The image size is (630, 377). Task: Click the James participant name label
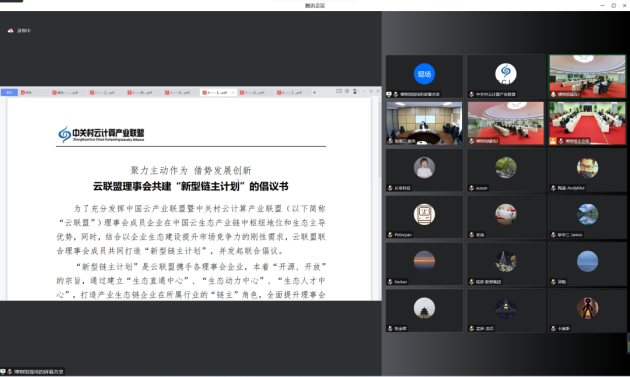[x=570, y=235]
